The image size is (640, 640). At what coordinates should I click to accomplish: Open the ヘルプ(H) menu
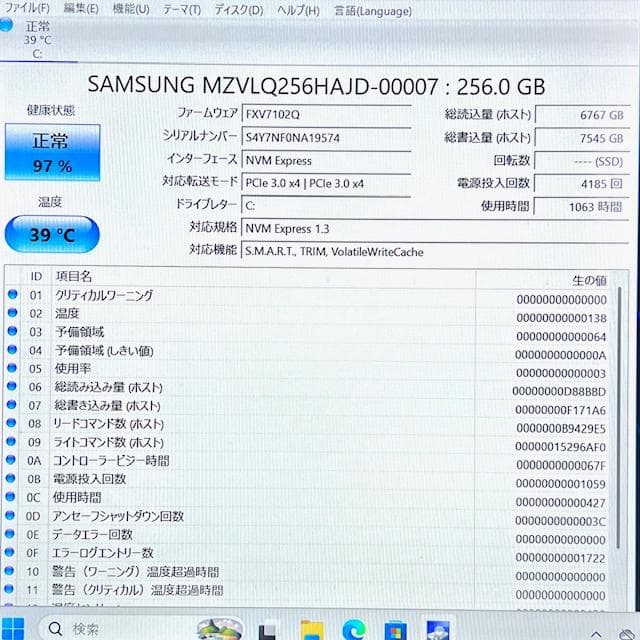[298, 10]
